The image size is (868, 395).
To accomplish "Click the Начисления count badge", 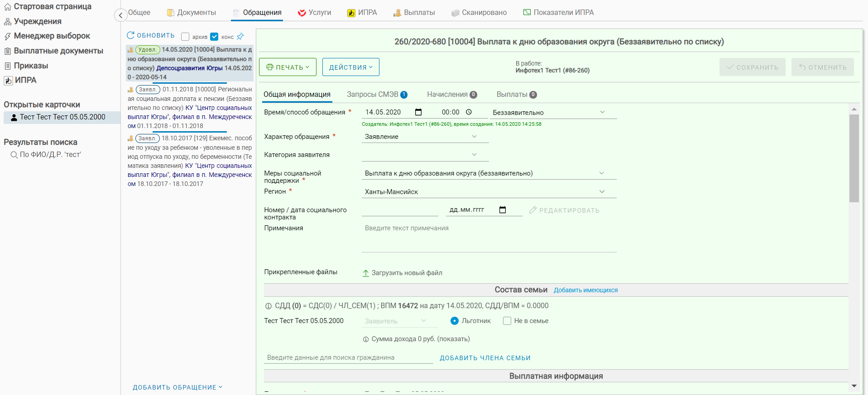I will [473, 95].
